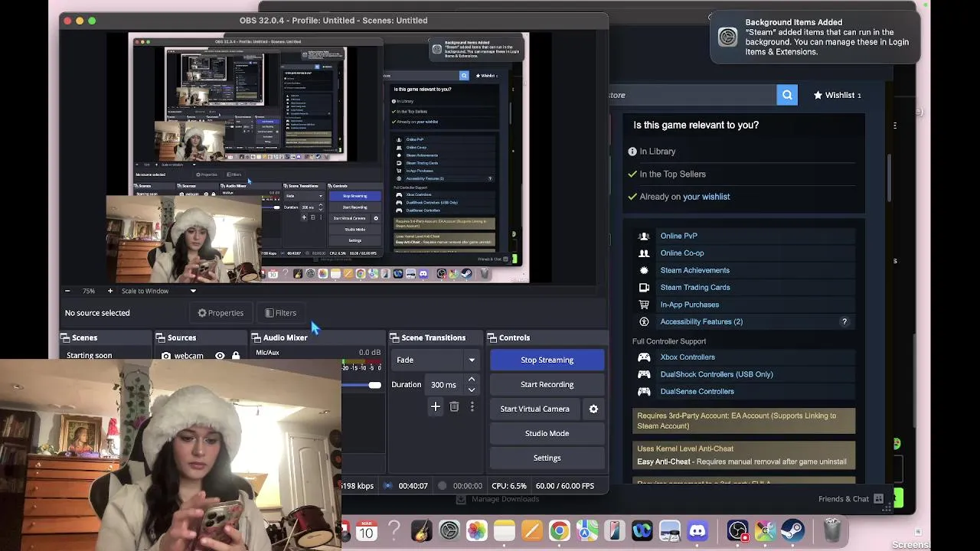Open Notes app from the Dock
Viewport: 980px width, 551px height.
click(504, 530)
